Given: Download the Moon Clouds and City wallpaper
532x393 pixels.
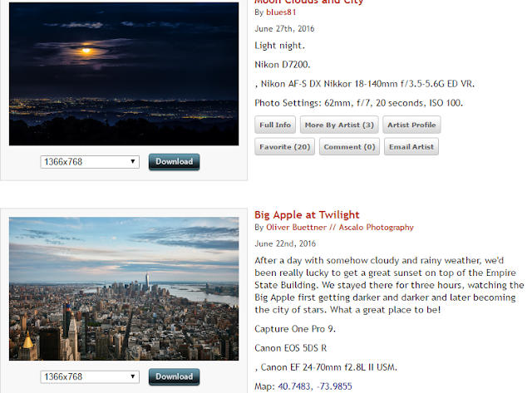Looking at the screenshot, I should 174,162.
